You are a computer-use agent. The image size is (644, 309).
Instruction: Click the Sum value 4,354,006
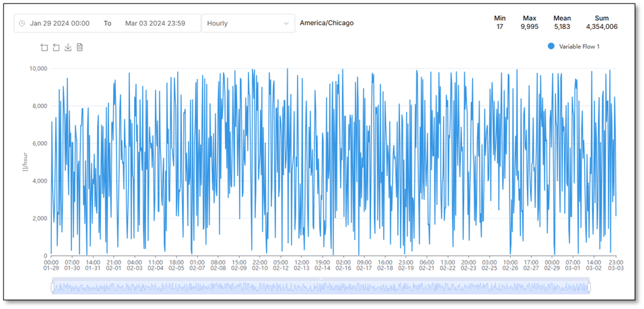(602, 27)
